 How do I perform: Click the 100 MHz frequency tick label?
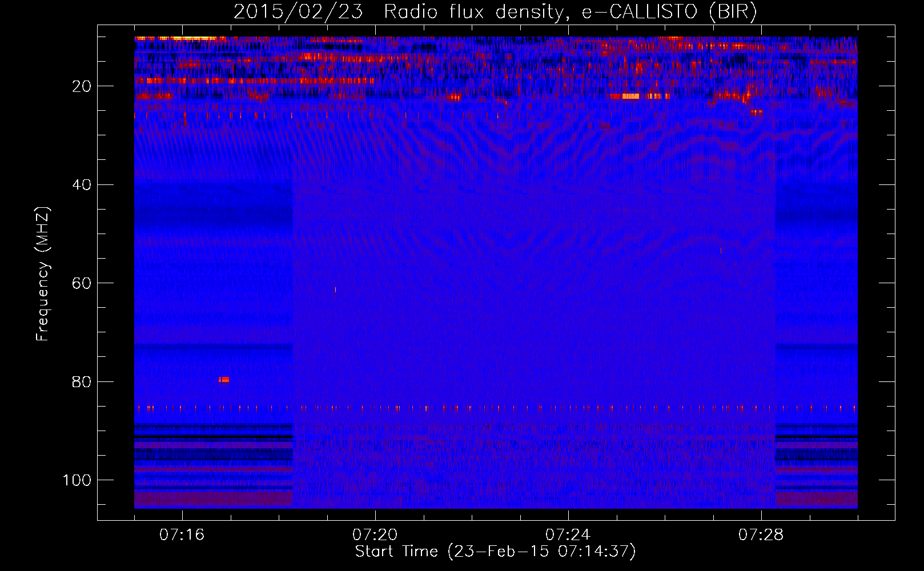(77, 480)
